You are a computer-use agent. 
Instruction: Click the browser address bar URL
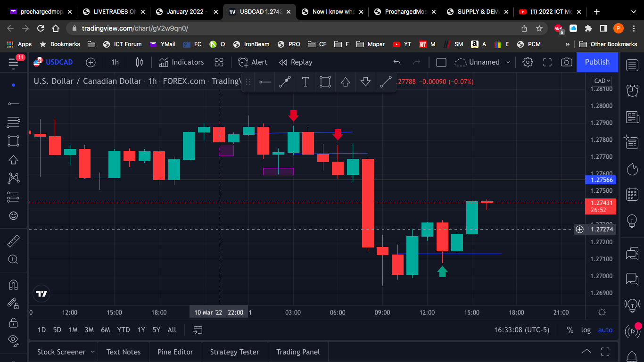(x=135, y=28)
